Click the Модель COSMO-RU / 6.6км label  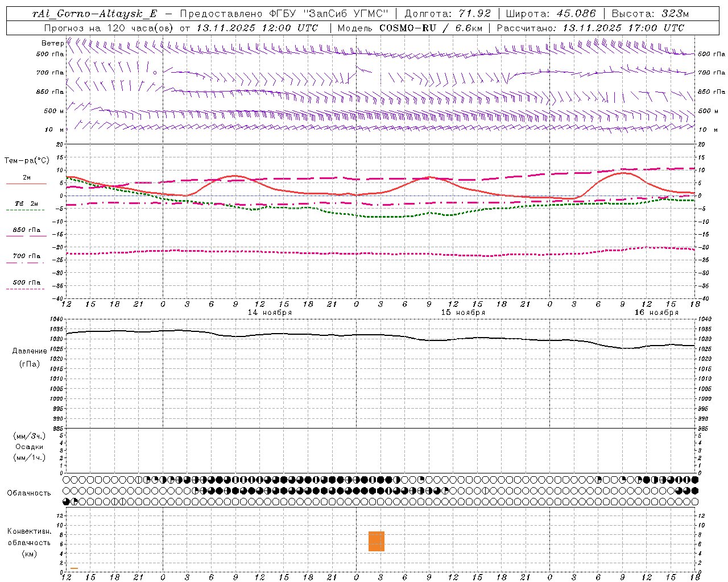point(410,28)
